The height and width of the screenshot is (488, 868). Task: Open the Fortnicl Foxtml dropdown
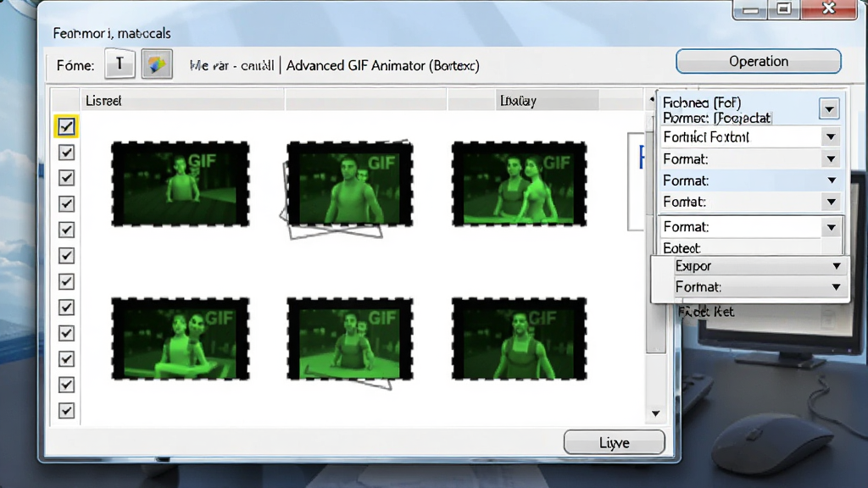click(750, 136)
